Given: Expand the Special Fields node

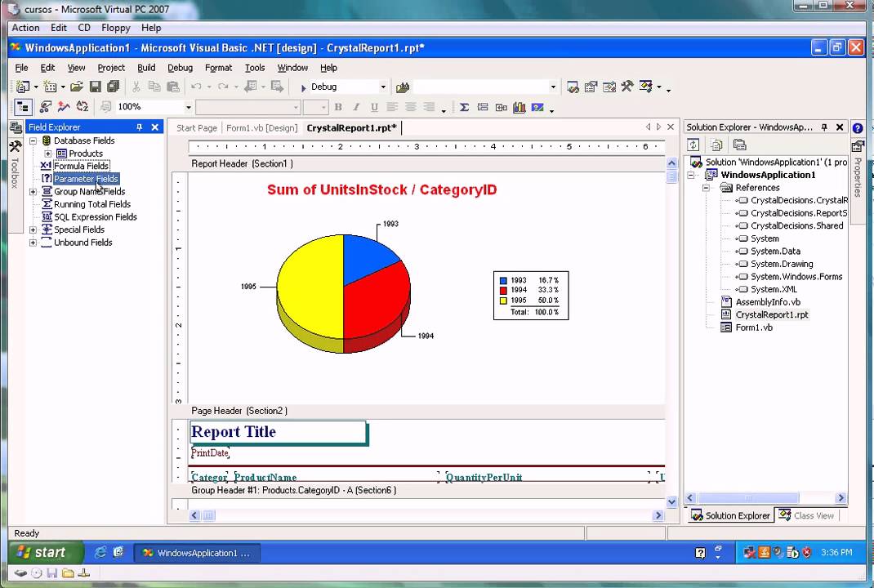Looking at the screenshot, I should (x=33, y=229).
